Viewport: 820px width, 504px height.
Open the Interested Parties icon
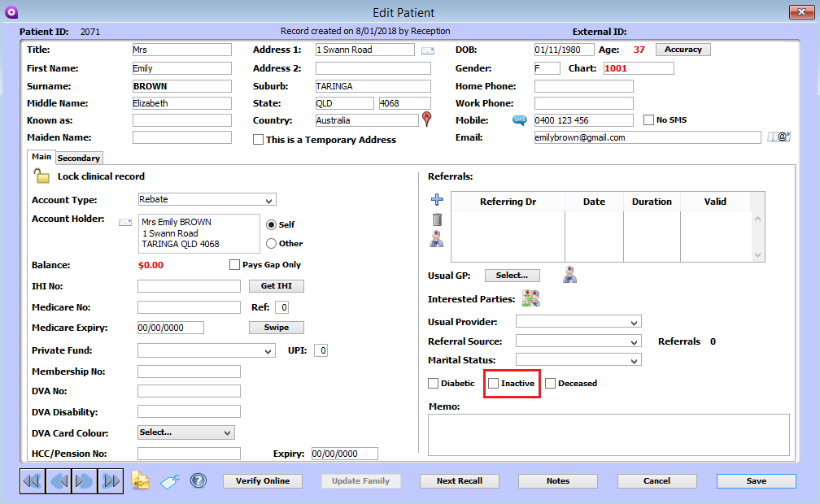(x=530, y=298)
